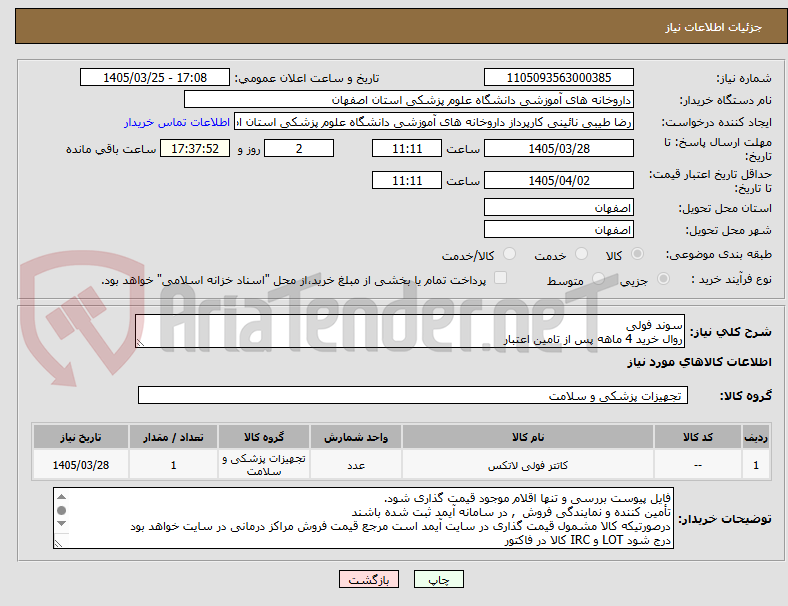Click the بازگشت back button
This screenshot has height=606, width=788.
[369, 579]
